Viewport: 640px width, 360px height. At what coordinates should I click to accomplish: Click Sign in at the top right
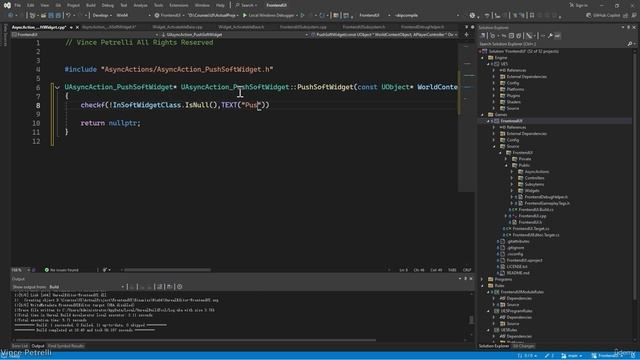tap(578, 5)
